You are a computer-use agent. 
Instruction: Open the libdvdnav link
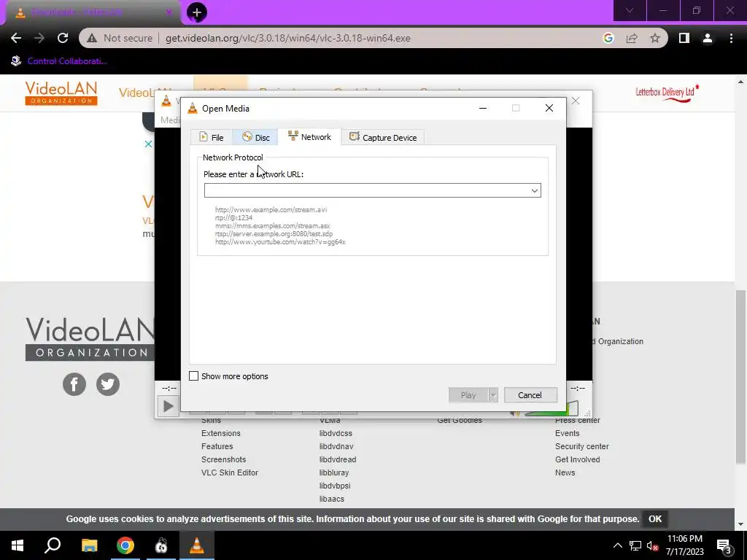click(336, 446)
